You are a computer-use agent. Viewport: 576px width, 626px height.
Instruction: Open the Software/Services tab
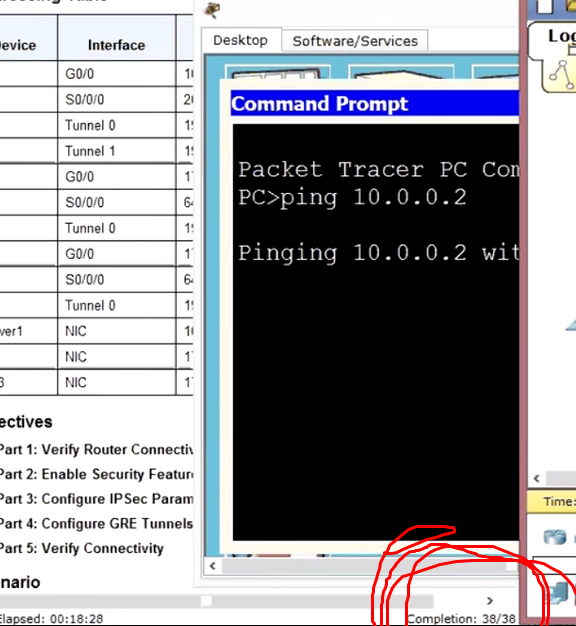pyautogui.click(x=355, y=41)
